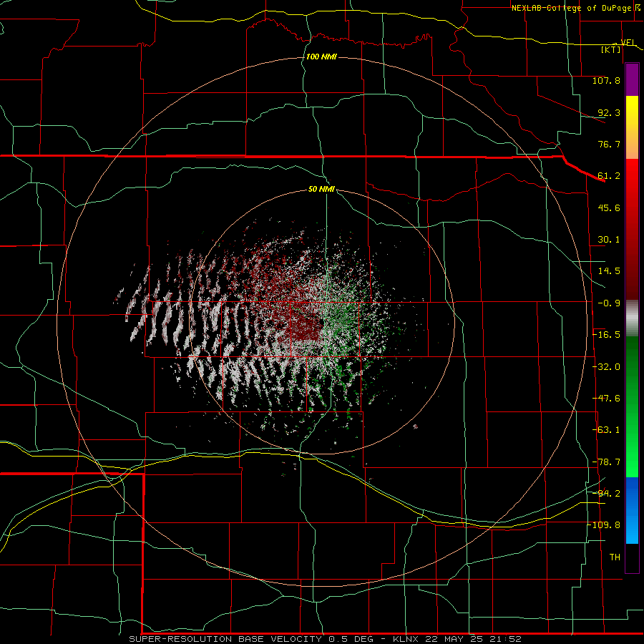This screenshot has height=644, width=644.
Task: Select the 30.1 velocity scale label
Action: [x=609, y=240]
